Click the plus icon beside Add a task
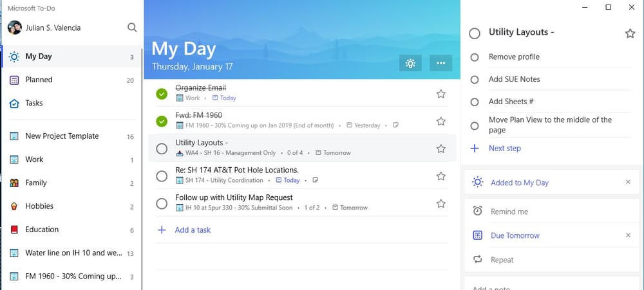This screenshot has height=290, width=644. [162, 230]
